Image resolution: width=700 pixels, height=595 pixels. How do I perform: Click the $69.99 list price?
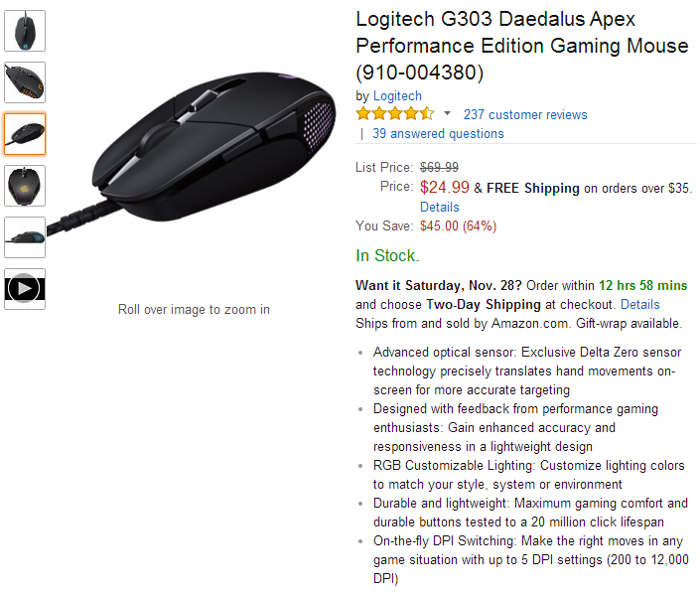(439, 167)
